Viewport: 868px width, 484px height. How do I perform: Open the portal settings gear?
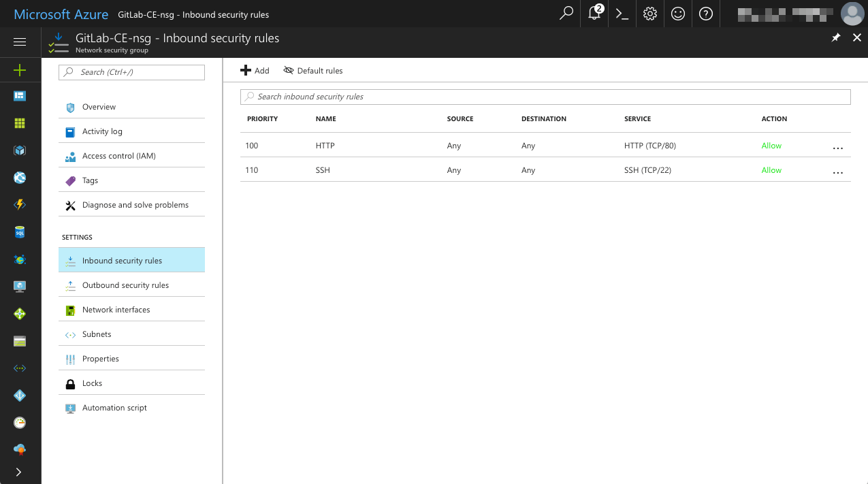click(649, 14)
